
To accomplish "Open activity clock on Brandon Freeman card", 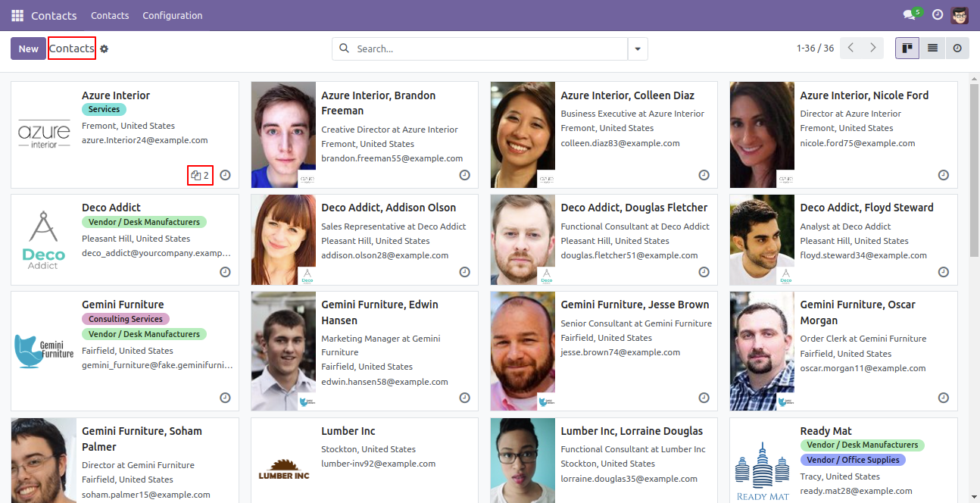I will point(465,175).
